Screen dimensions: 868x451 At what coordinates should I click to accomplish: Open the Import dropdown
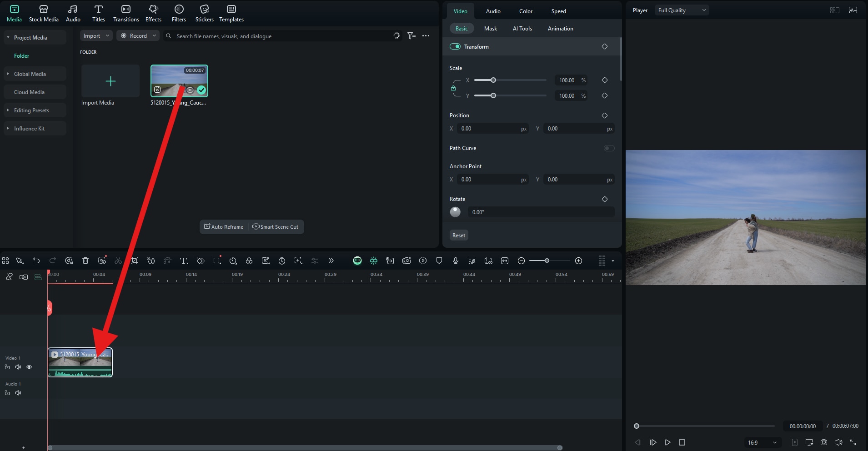click(96, 36)
